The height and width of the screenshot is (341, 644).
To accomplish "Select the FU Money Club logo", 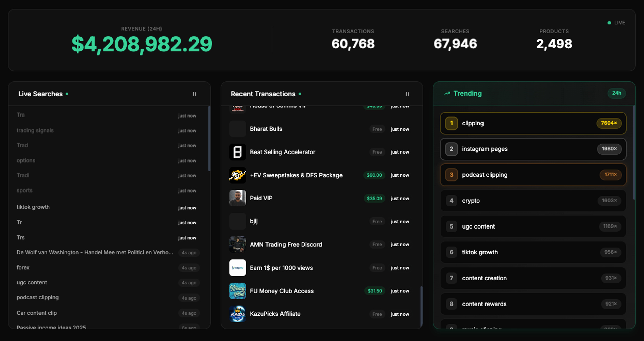I will point(237,291).
